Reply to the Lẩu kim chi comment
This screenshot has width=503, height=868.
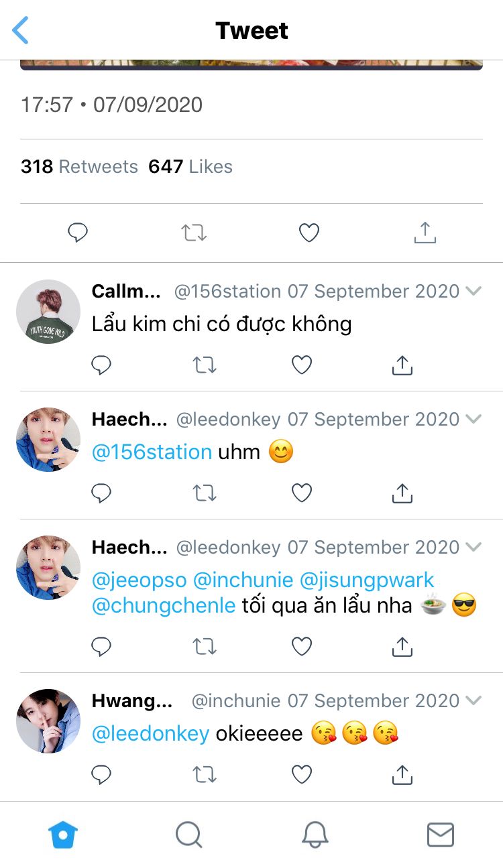(x=101, y=365)
